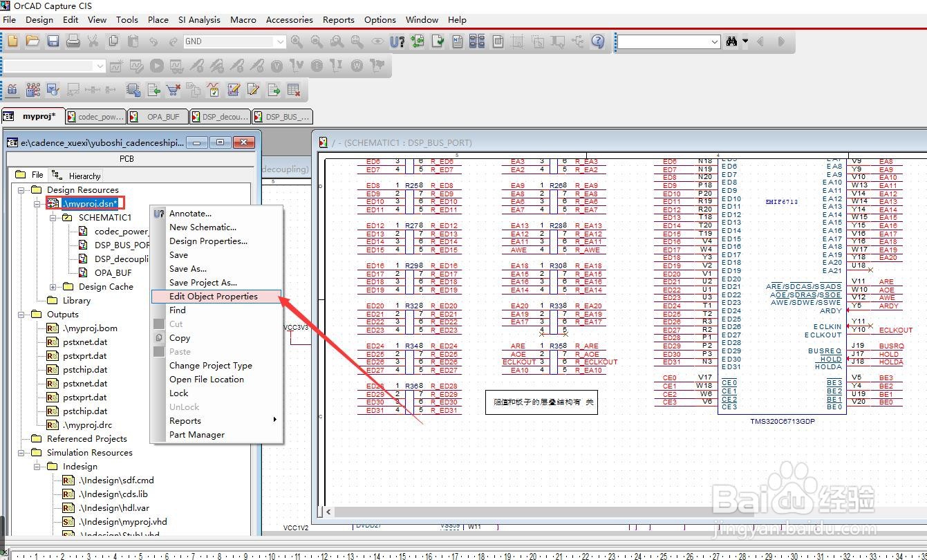Click the Open folder toolbar icon
The height and width of the screenshot is (560, 927).
pos(32,41)
